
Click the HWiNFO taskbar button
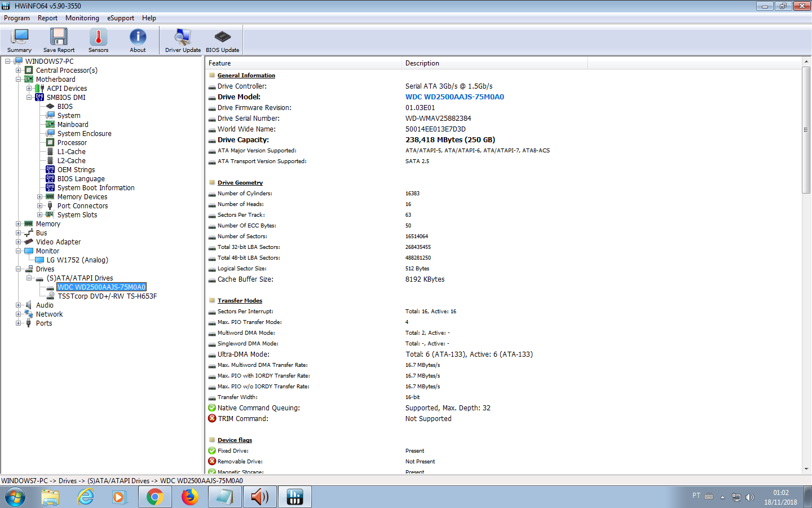295,497
